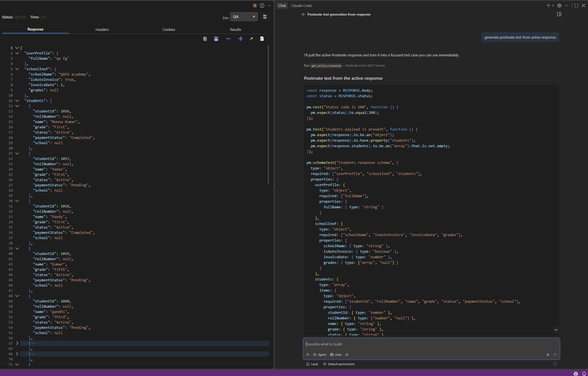Viewport: 588px width, 376px height.
Task: Change the Local session target
Action: tap(312, 364)
